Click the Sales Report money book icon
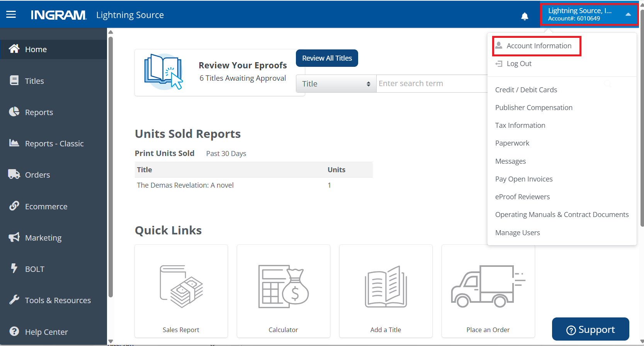The image size is (644, 346). [181, 286]
